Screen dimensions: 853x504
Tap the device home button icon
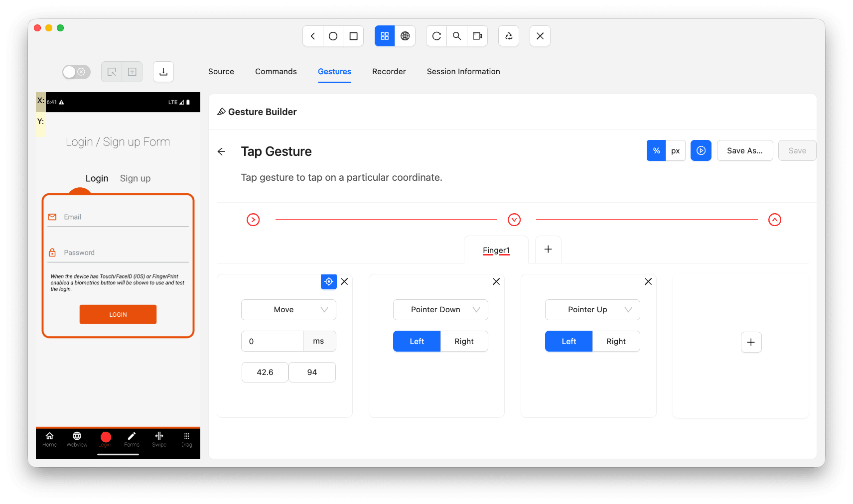tap(333, 36)
